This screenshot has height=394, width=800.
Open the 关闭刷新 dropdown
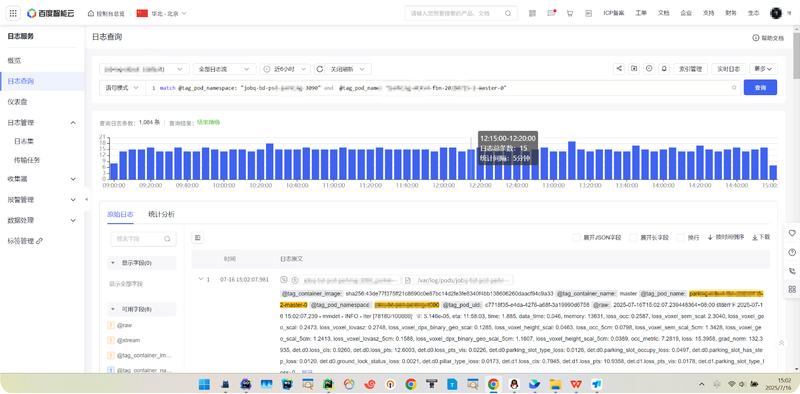pos(348,69)
